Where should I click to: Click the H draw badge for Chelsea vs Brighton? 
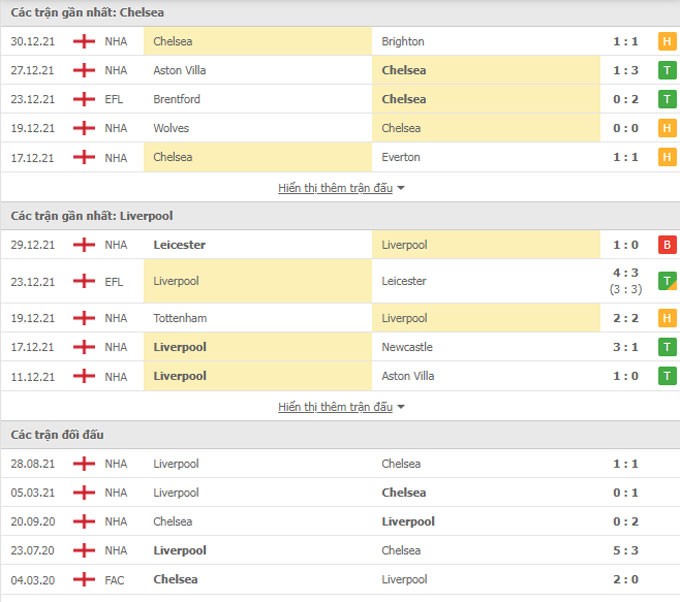tap(667, 42)
